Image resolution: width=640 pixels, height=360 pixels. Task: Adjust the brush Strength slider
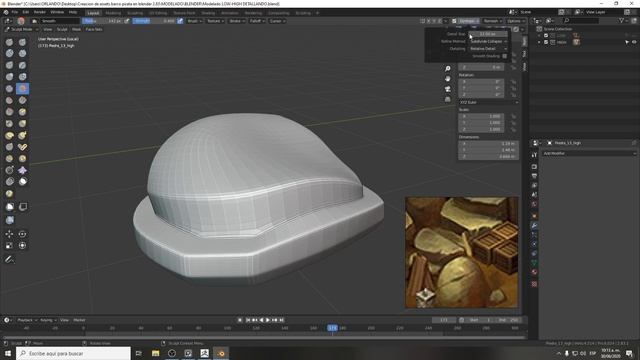pos(154,21)
